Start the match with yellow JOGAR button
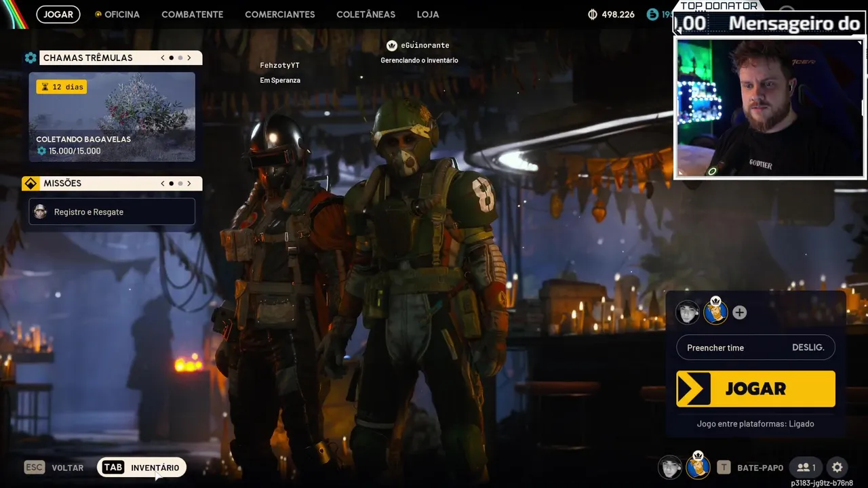 [x=755, y=389]
